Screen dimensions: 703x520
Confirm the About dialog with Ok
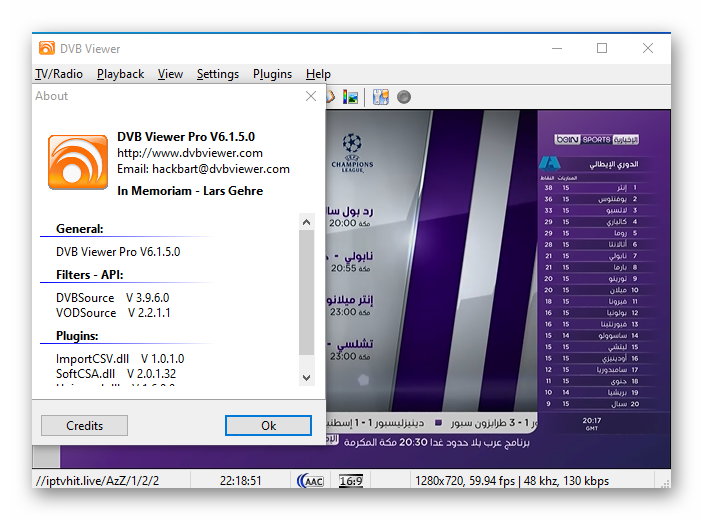click(268, 425)
